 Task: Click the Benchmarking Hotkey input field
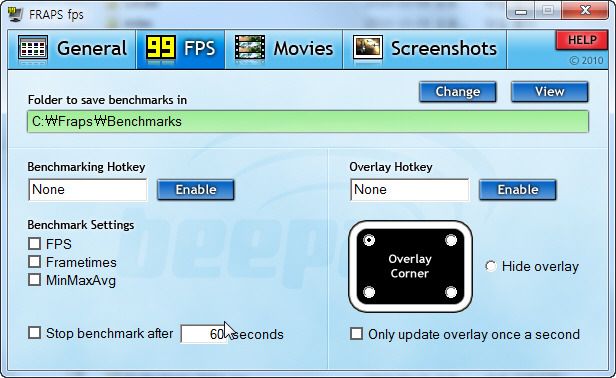[x=88, y=190]
